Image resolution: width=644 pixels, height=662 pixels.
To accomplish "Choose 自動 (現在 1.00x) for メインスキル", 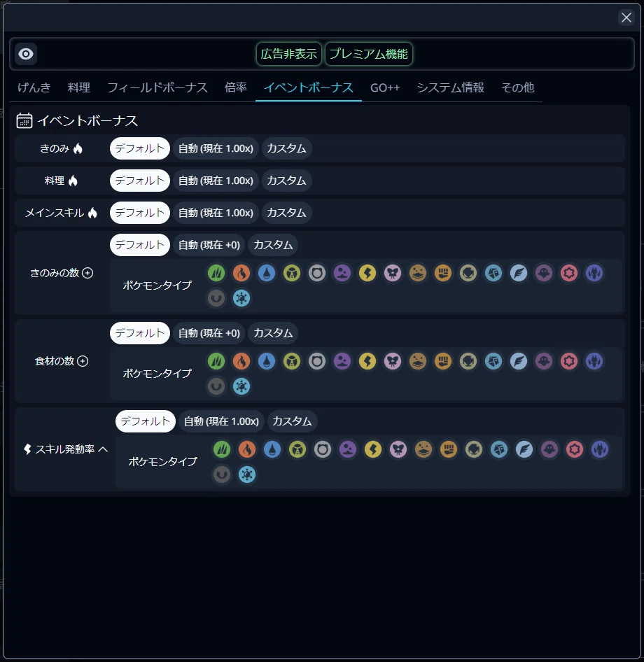I will point(216,213).
